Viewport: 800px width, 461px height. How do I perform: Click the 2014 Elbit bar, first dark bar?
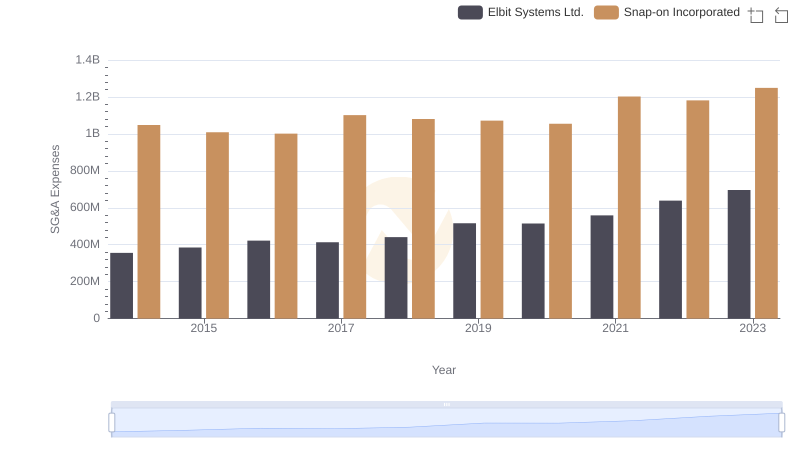121,286
